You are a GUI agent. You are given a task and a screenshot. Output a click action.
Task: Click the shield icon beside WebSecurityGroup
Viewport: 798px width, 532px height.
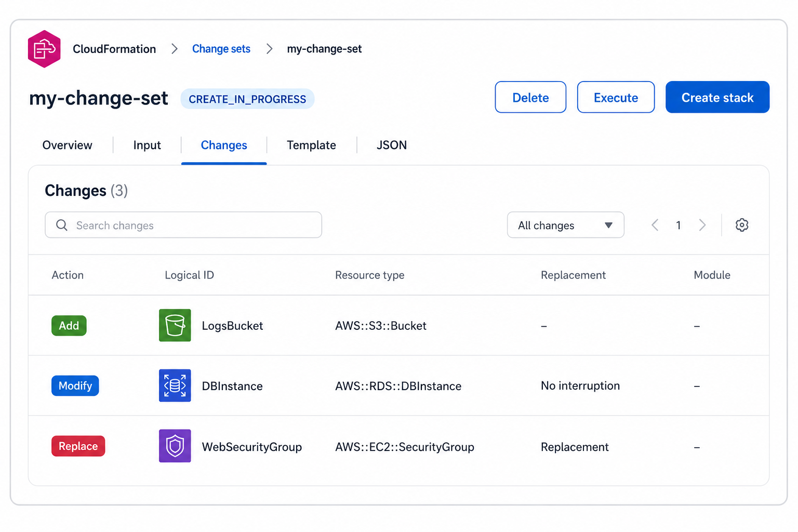click(175, 446)
